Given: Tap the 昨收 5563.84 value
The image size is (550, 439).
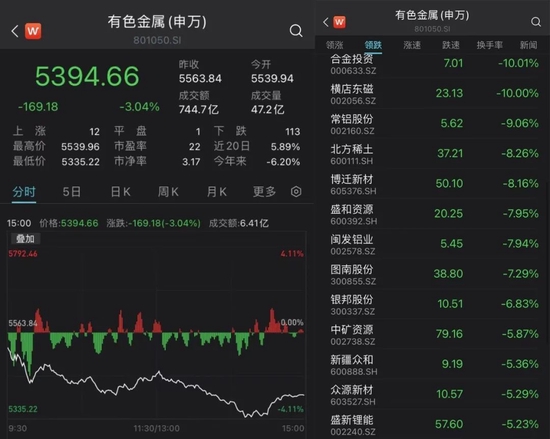Looking at the screenshot, I should point(200,79).
